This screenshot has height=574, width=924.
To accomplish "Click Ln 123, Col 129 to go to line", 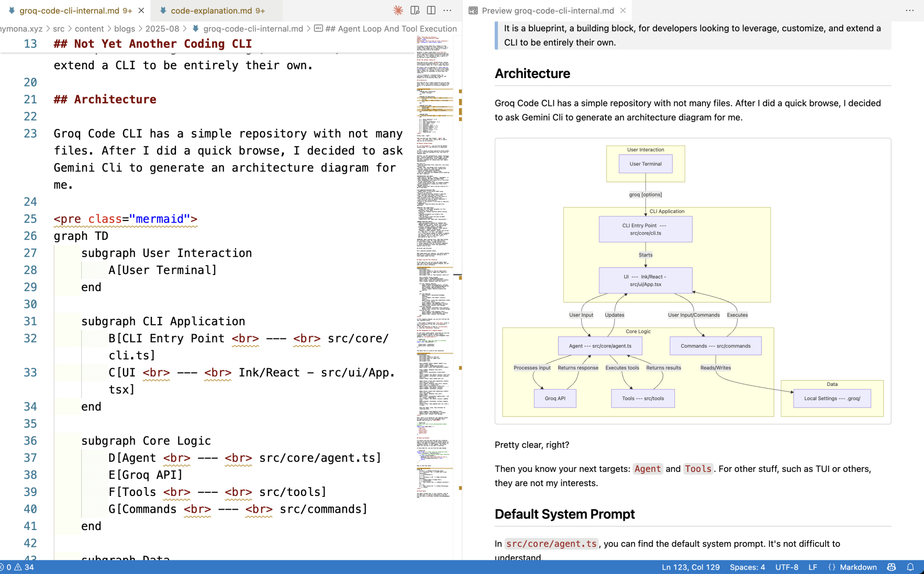I will point(690,567).
